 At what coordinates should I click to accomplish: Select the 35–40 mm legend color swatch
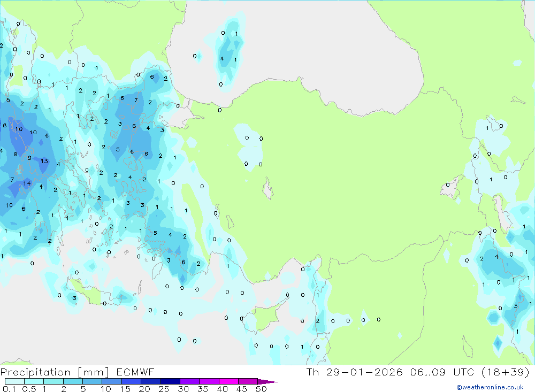[x=209, y=381]
